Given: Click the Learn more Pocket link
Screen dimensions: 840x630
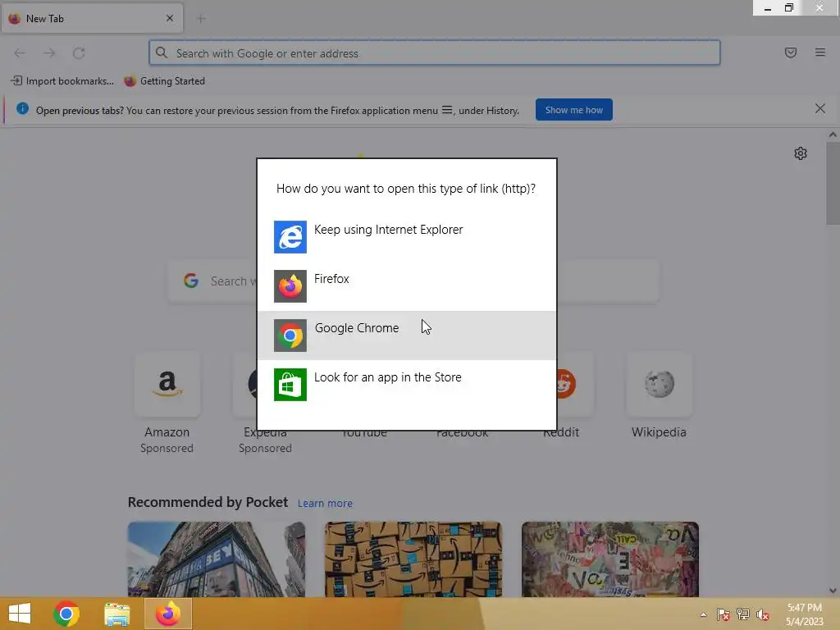Looking at the screenshot, I should tap(325, 504).
